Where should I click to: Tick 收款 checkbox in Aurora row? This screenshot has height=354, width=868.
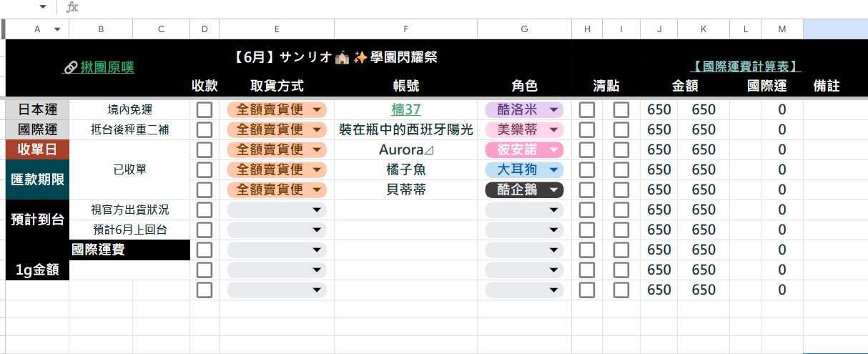(x=204, y=149)
